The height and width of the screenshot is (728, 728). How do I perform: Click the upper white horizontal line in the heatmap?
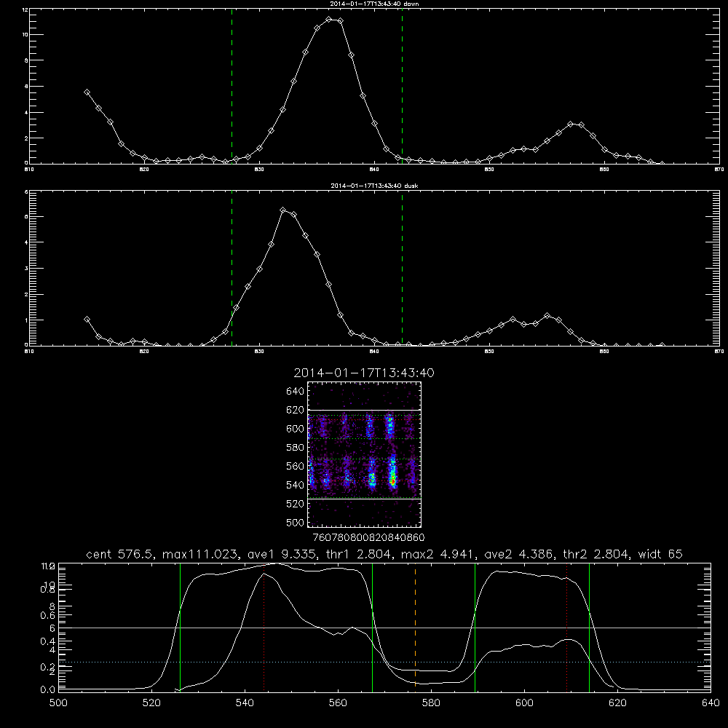365,410
